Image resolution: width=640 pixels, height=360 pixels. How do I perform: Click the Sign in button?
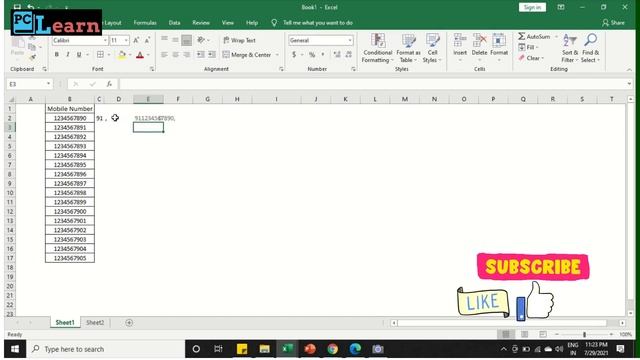(532, 7)
